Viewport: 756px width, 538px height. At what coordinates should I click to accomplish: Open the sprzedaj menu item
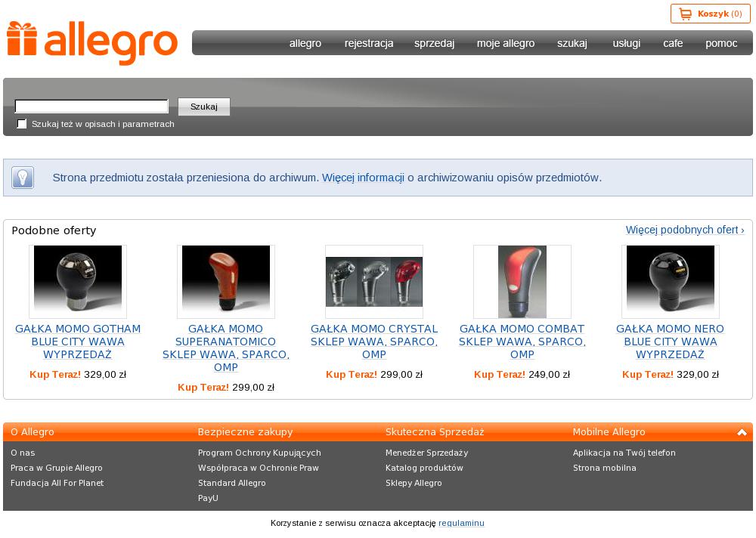(434, 43)
